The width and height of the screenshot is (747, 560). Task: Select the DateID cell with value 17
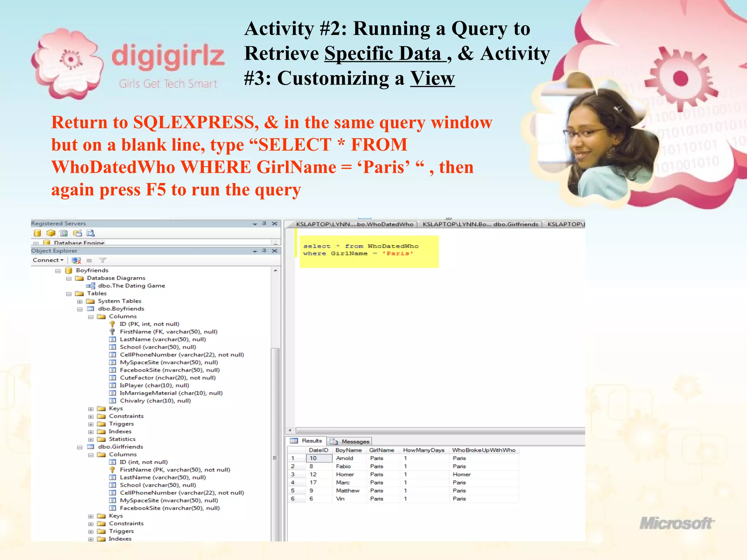(x=319, y=482)
